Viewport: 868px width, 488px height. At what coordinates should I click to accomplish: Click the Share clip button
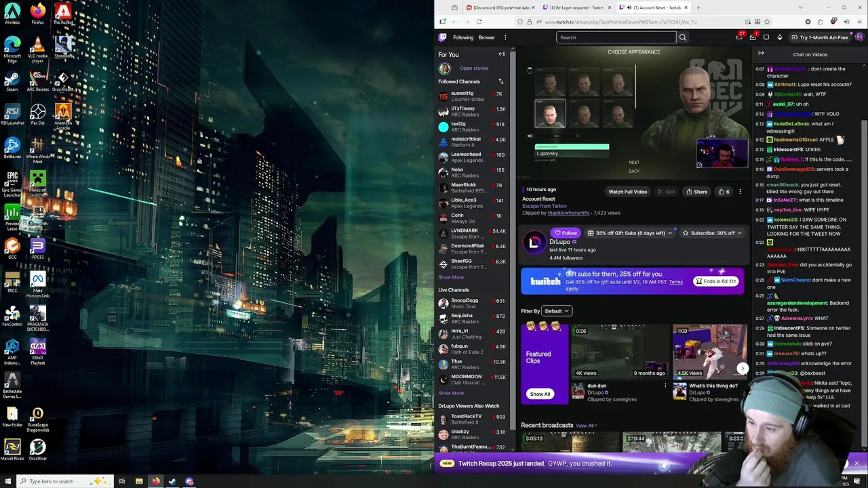pos(696,192)
